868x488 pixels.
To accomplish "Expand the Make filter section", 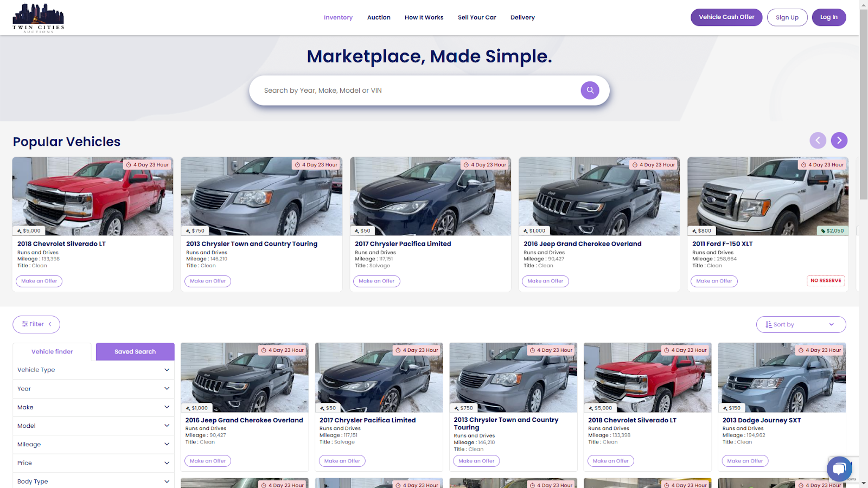I will [93, 407].
